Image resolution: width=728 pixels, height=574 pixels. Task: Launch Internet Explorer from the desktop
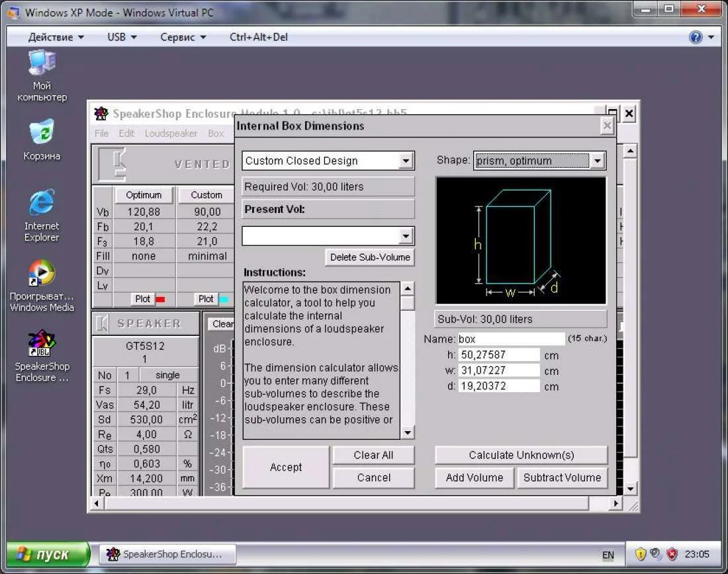(42, 203)
